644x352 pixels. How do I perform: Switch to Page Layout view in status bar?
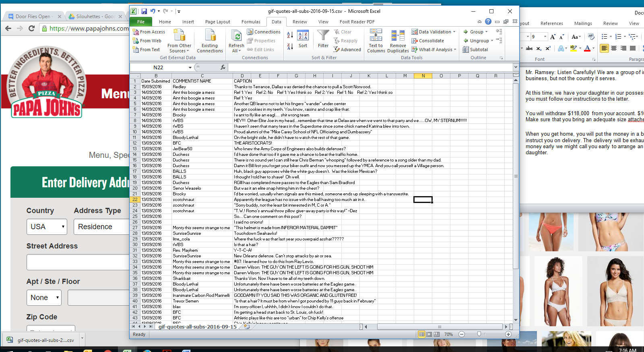429,334
